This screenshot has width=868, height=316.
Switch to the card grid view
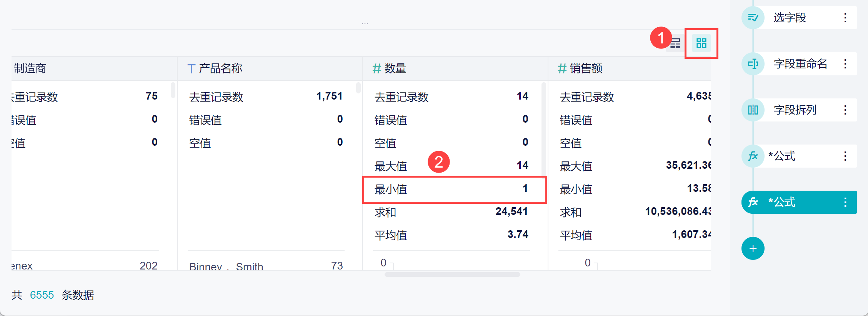click(701, 43)
